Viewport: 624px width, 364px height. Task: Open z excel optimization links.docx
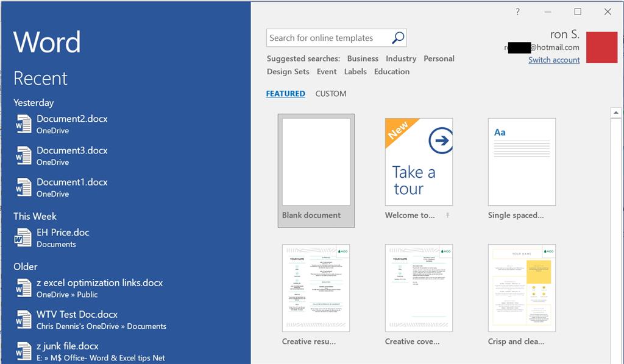click(99, 283)
